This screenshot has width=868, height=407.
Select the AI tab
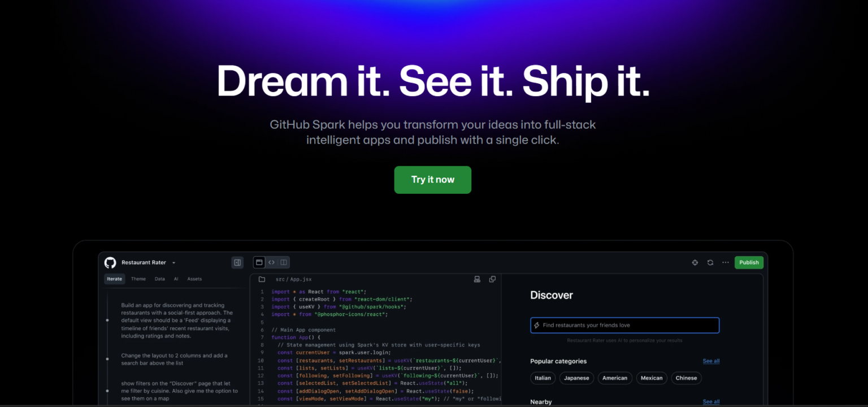click(176, 279)
